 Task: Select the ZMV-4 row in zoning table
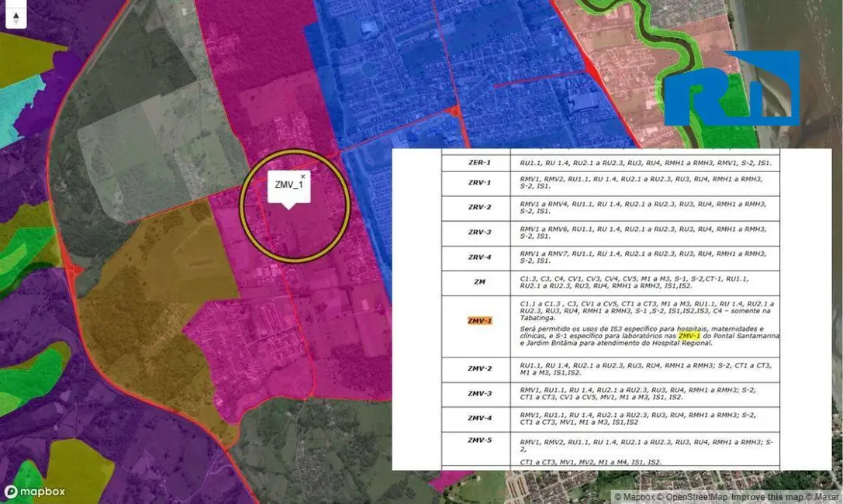479,419
